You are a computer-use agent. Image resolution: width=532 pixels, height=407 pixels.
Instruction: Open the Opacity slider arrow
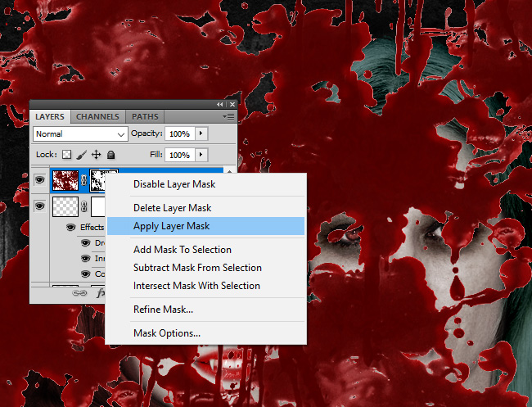201,133
